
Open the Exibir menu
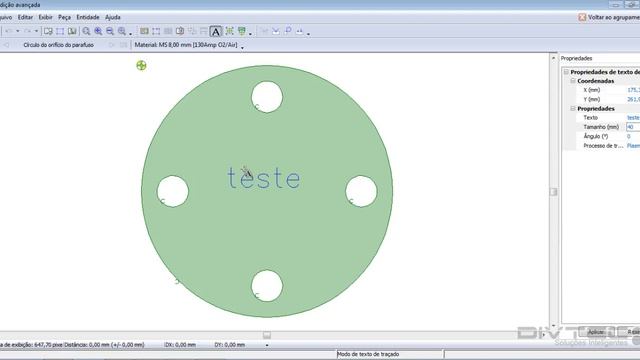coord(45,17)
